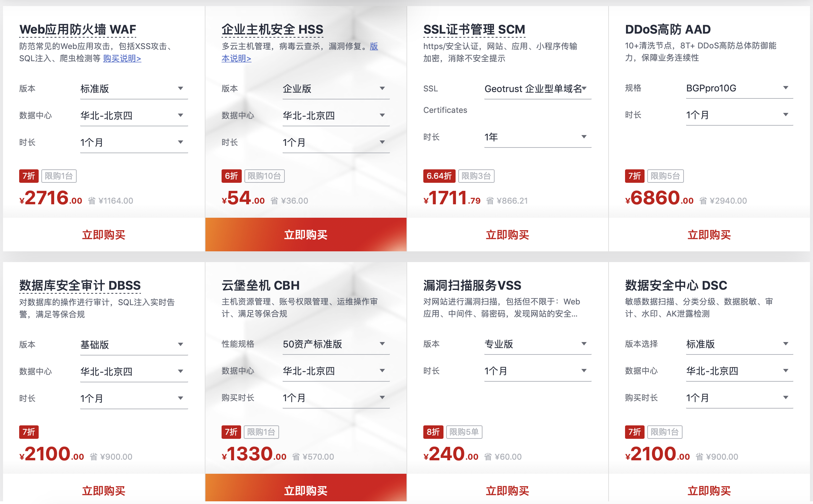The image size is (813, 504).
Task: Open the HSS 版本 dropdown showing 企业版
Action: pos(336,88)
